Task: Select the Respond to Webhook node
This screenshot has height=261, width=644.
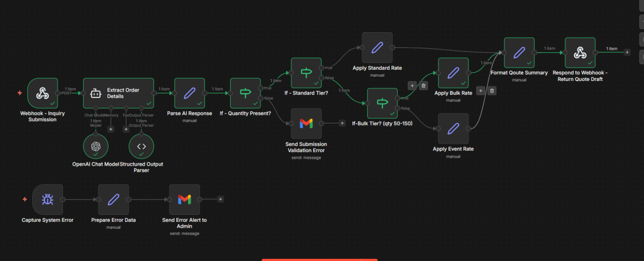Action: coord(580,53)
